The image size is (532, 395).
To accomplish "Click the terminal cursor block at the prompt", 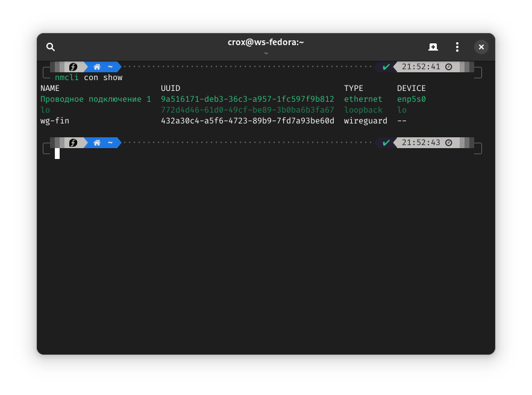I will pyautogui.click(x=57, y=154).
